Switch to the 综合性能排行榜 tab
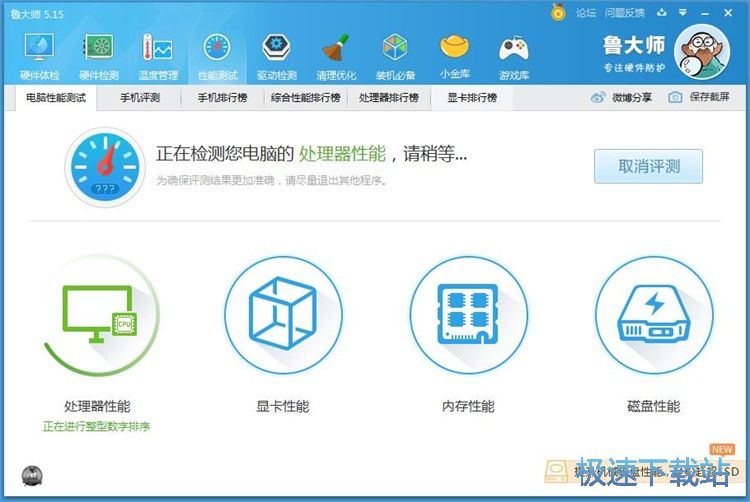This screenshot has width=750, height=502. point(305,98)
